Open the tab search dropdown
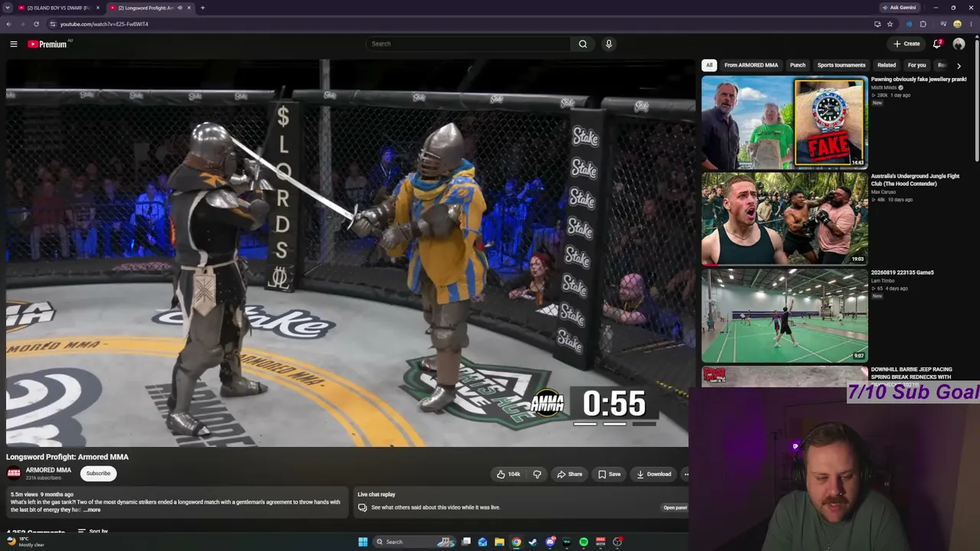 click(6, 8)
